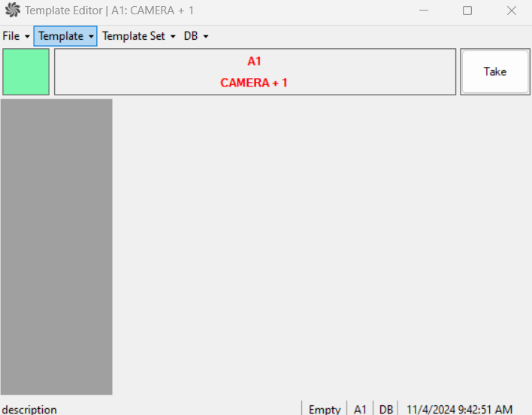Click the Template Editor title bar text
Screen dimensions: 532x415
(109, 11)
